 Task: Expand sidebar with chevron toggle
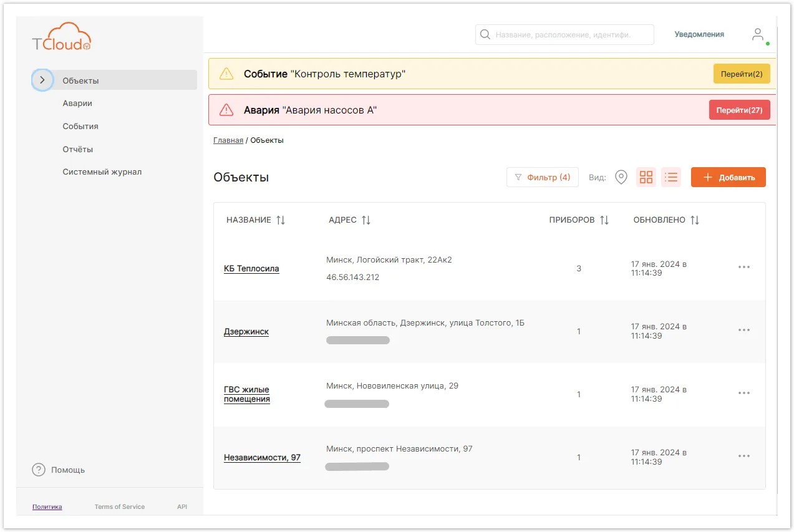click(x=42, y=80)
